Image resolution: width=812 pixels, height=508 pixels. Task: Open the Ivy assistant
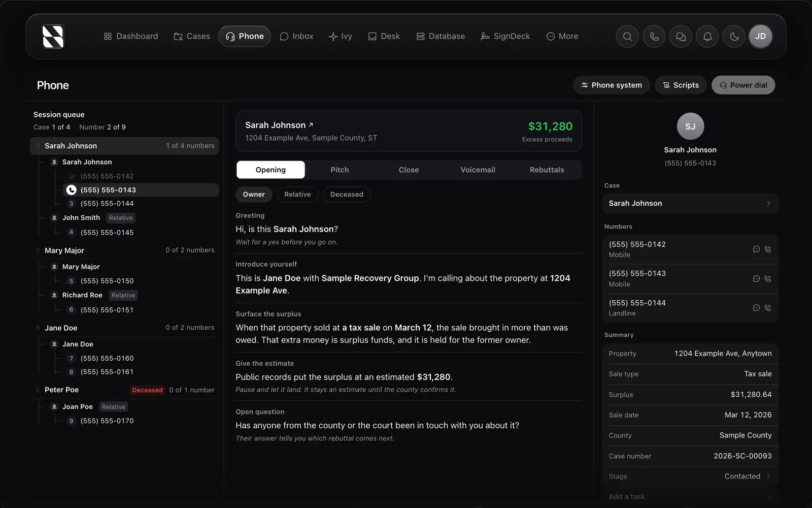tap(341, 37)
